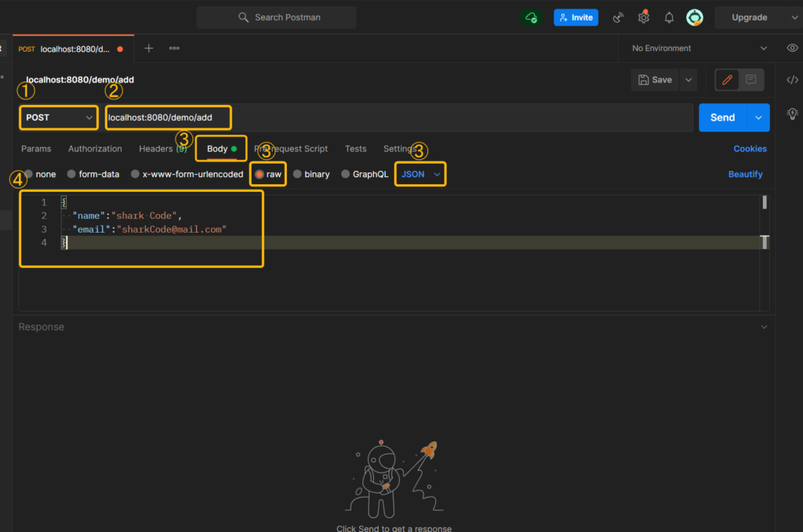Open the cloud sync status icon
The image size is (803, 532).
point(531,17)
